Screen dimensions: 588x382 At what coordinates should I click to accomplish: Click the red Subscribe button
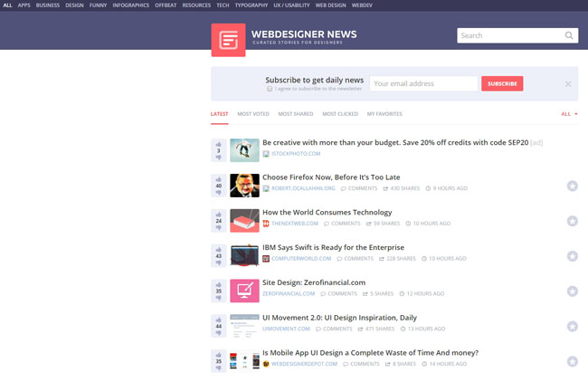[x=502, y=83]
